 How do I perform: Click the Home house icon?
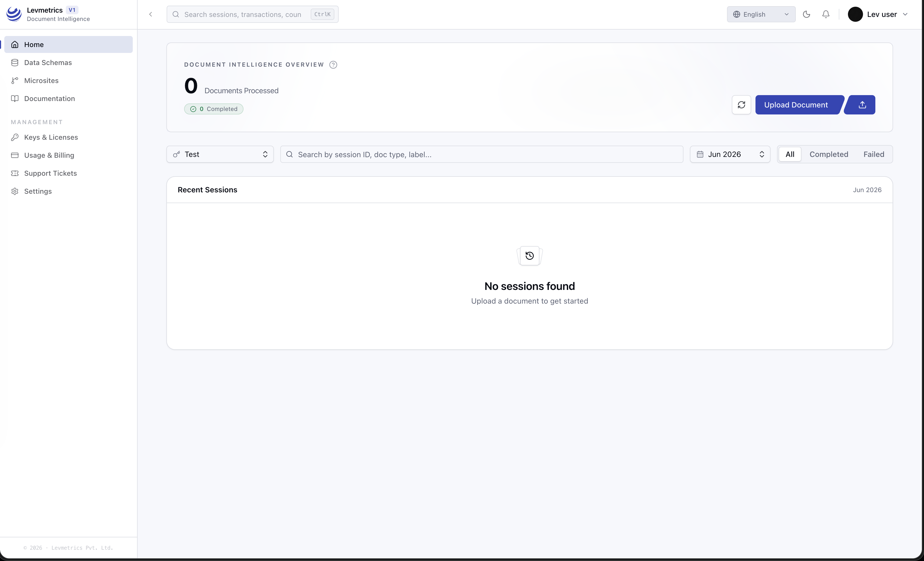(15, 45)
